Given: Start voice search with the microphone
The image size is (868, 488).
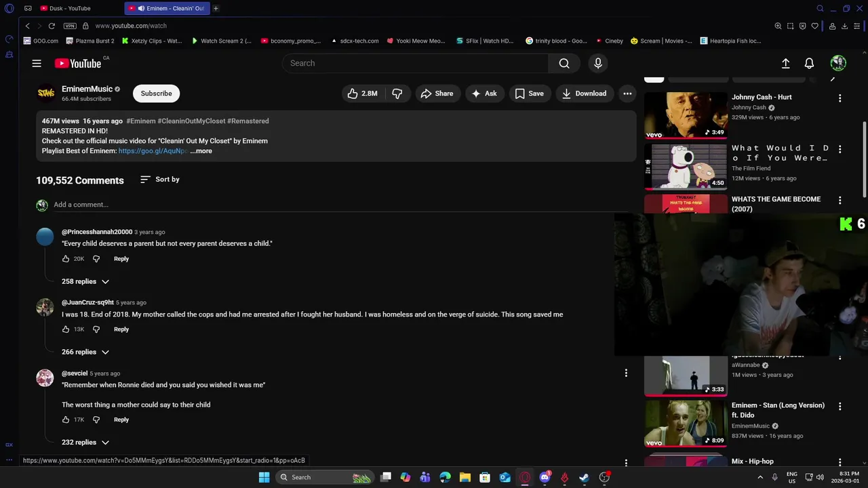Looking at the screenshot, I should tap(598, 63).
